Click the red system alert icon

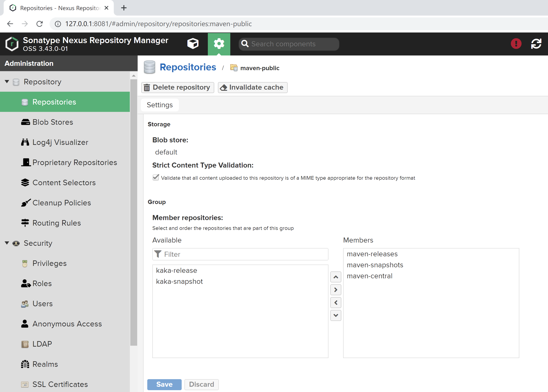click(x=516, y=44)
